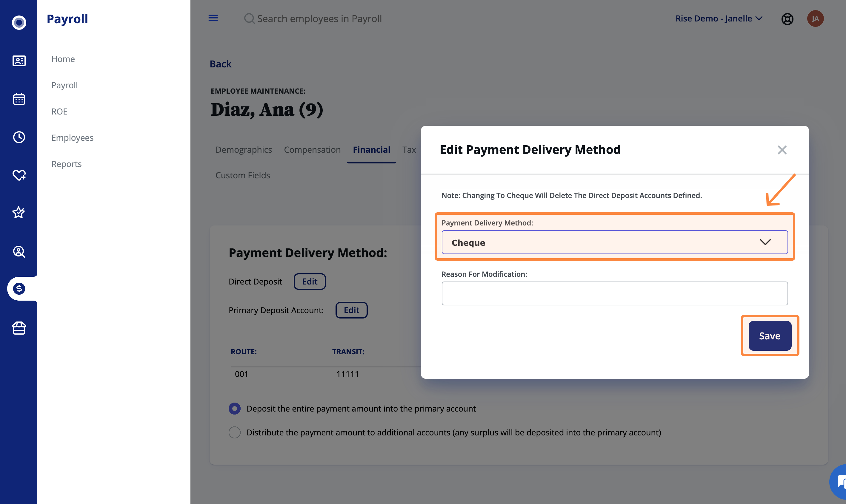This screenshot has width=846, height=504.
Task: Open the star recognition icon
Action: tap(19, 213)
